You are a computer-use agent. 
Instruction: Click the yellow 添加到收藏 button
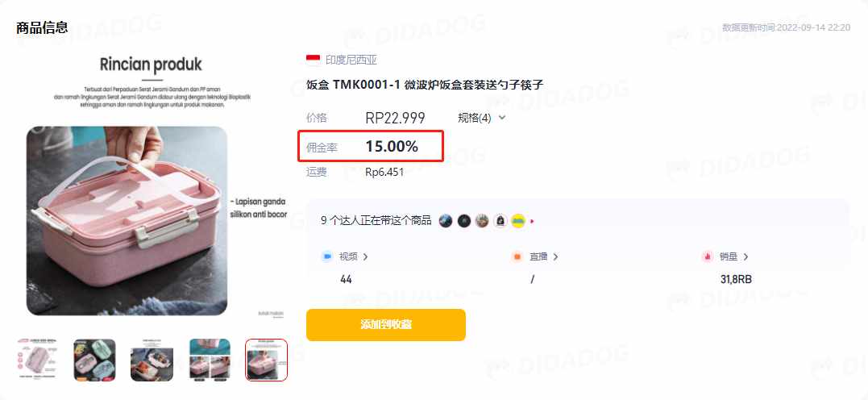[386, 325]
